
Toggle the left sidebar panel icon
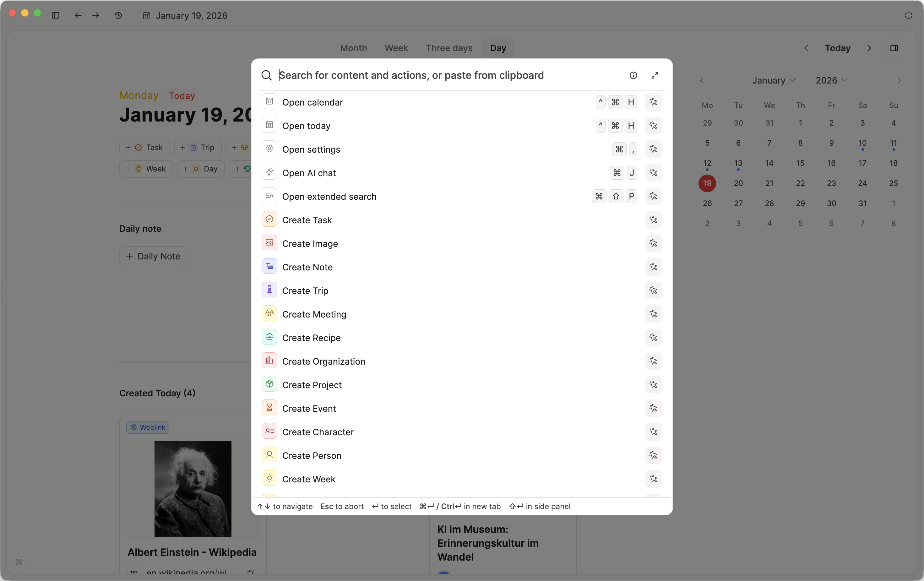pos(56,15)
